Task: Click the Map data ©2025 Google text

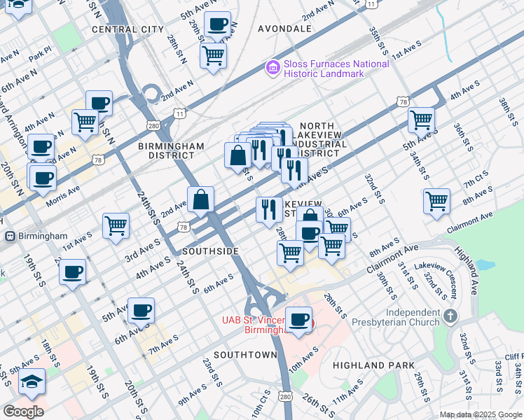Action: pos(481,415)
